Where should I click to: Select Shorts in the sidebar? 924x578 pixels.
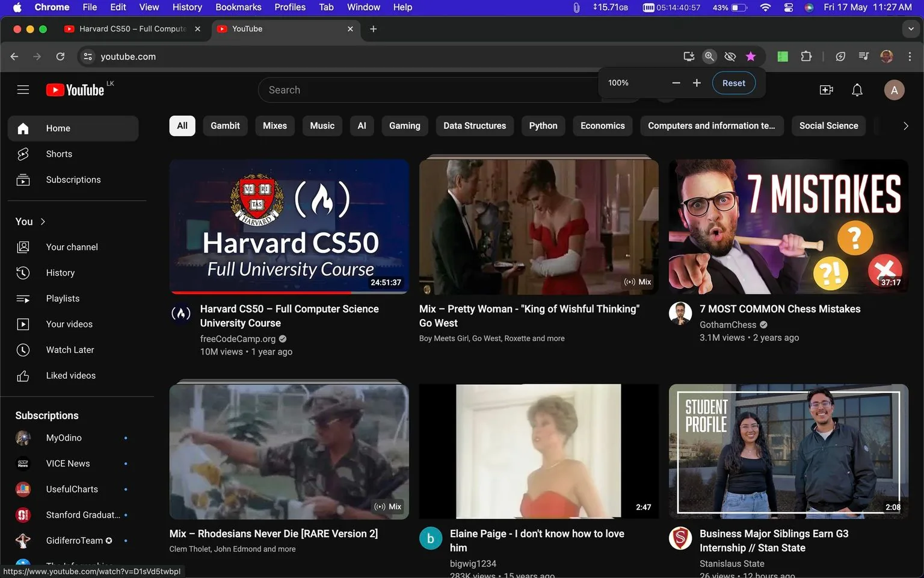coord(58,154)
